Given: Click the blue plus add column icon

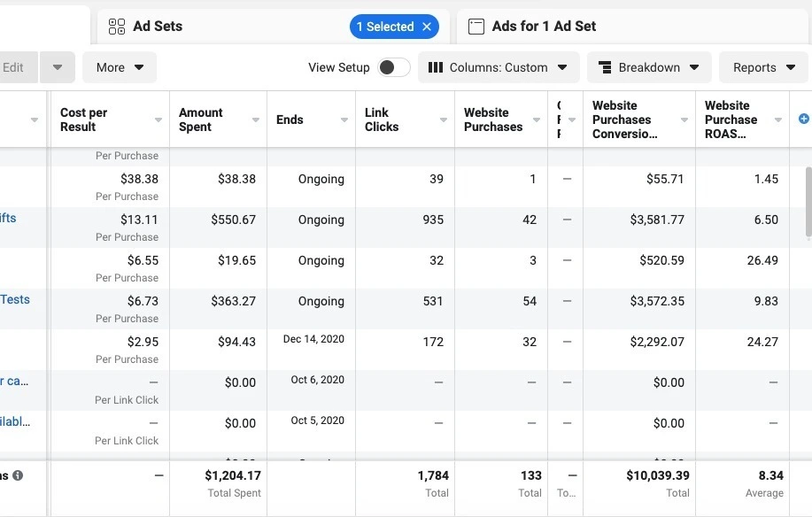Looking at the screenshot, I should pos(804,119).
